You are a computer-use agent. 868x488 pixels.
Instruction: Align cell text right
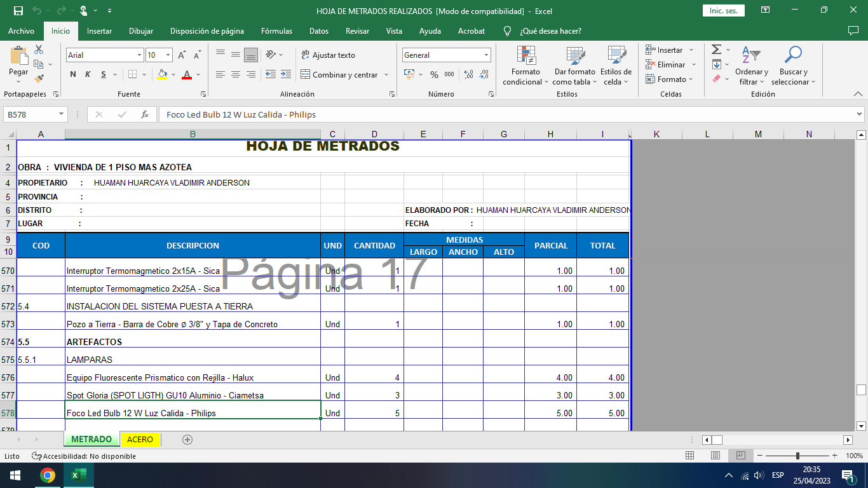(x=251, y=74)
